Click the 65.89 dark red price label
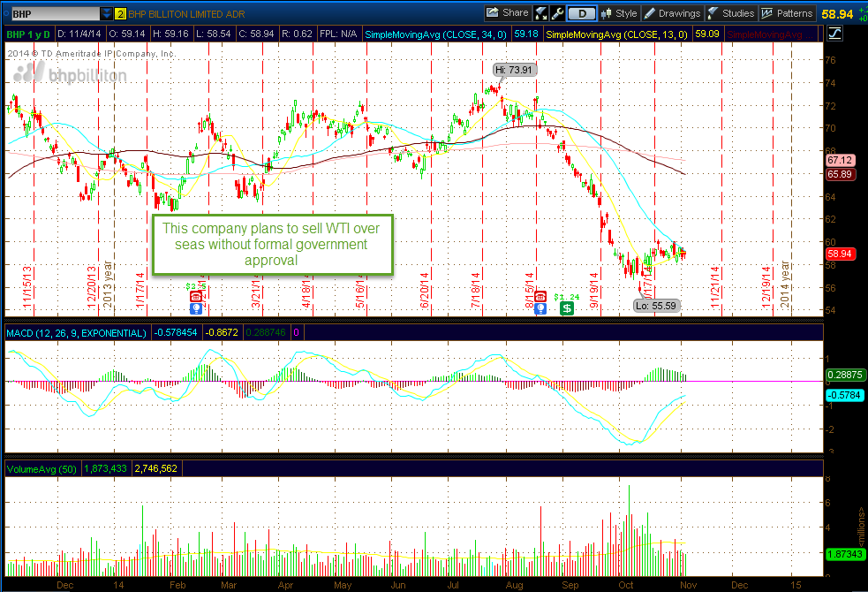This screenshot has width=868, height=592. (x=840, y=174)
